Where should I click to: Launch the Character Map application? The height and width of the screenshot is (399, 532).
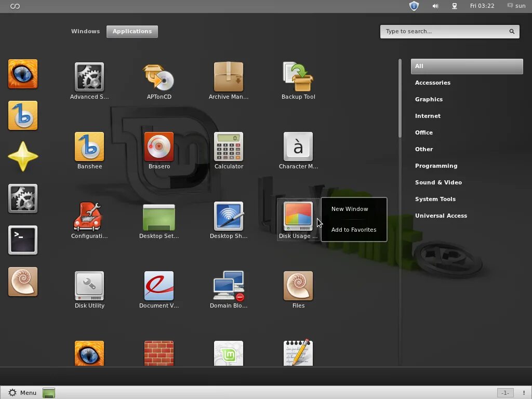pos(298,150)
